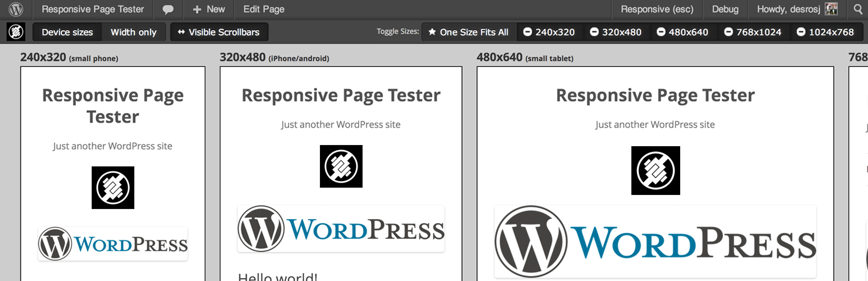Exit via Responsive (esc) item

pyautogui.click(x=657, y=9)
